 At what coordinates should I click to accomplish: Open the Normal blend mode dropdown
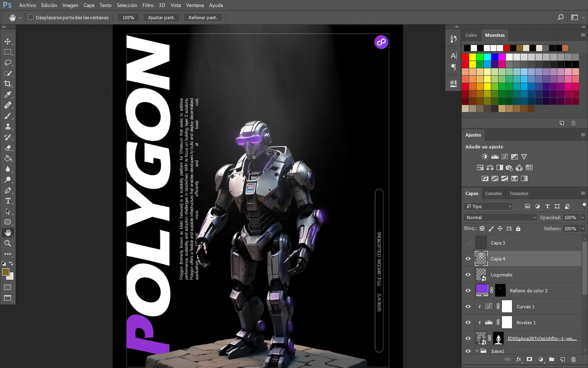click(500, 218)
